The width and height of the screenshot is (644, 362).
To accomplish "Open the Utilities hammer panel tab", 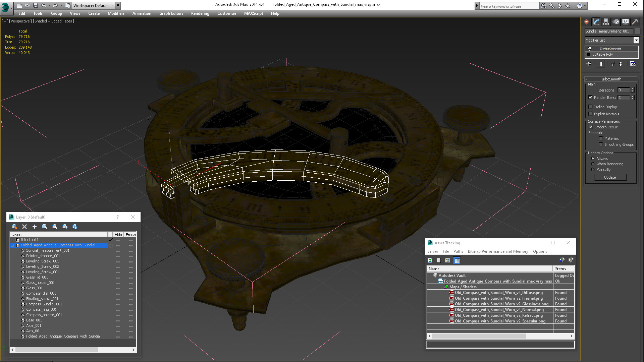I will coord(635,22).
